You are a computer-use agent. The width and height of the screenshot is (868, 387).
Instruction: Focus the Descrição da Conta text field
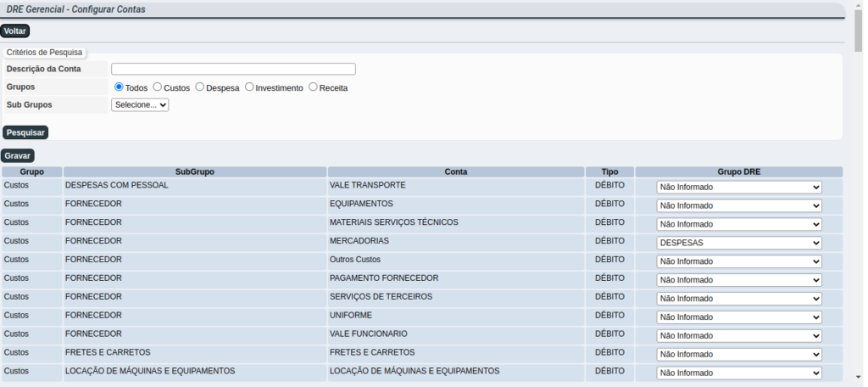point(233,70)
